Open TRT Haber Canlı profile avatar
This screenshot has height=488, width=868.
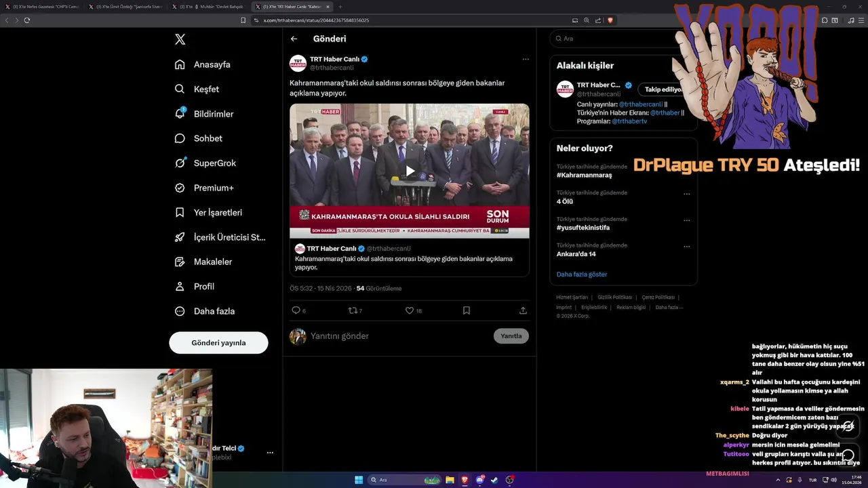click(x=298, y=63)
